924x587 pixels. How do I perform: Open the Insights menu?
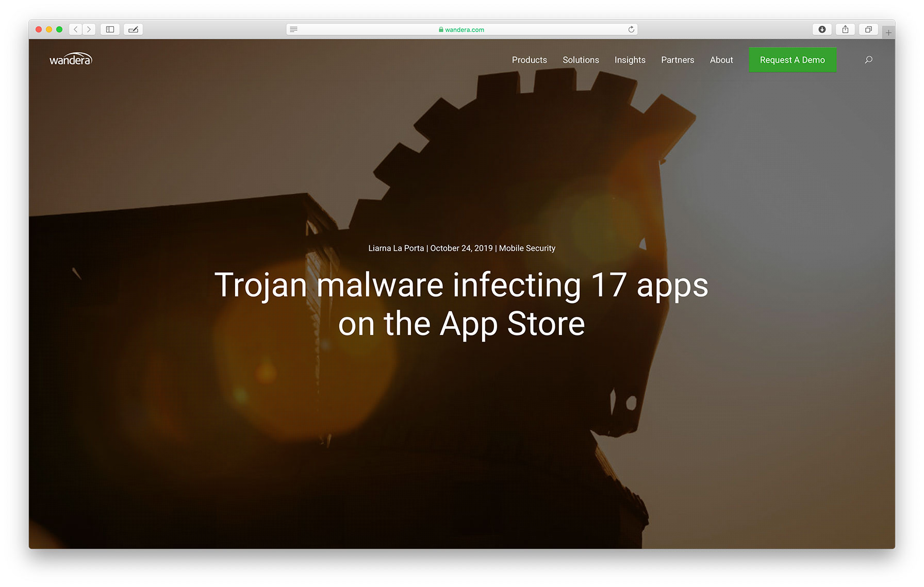click(630, 60)
